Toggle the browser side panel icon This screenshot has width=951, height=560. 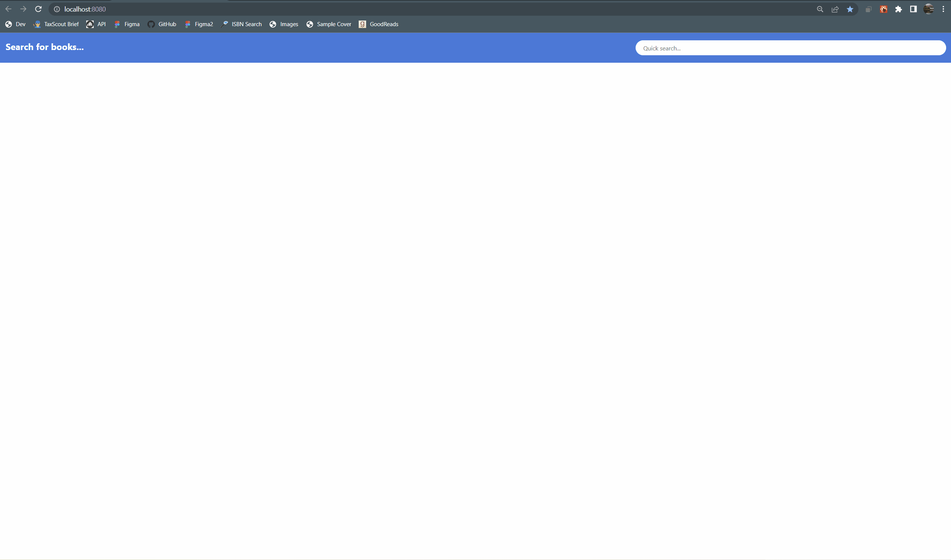913,9
